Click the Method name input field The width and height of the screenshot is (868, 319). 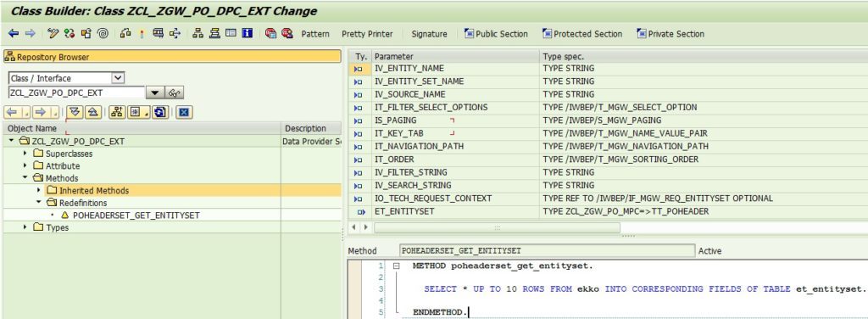coord(547,251)
